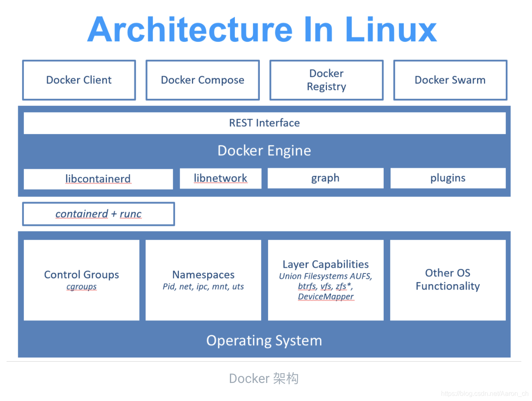Click the 'Control Groups' heading

pyautogui.click(x=82, y=274)
